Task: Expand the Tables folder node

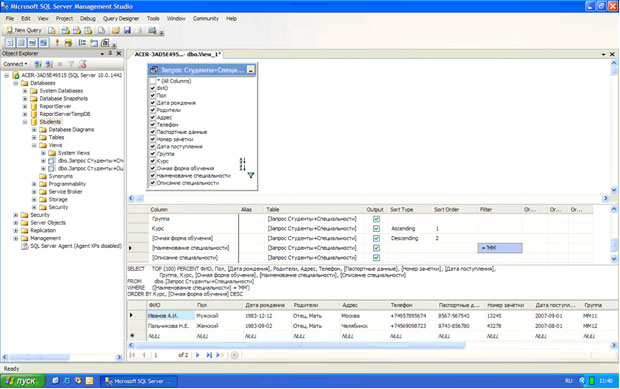Action: coord(34,138)
